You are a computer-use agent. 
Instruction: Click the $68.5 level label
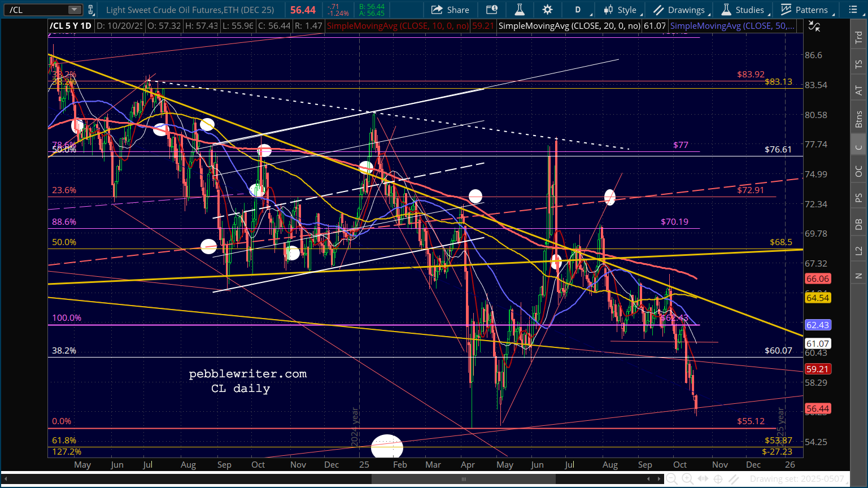point(781,242)
